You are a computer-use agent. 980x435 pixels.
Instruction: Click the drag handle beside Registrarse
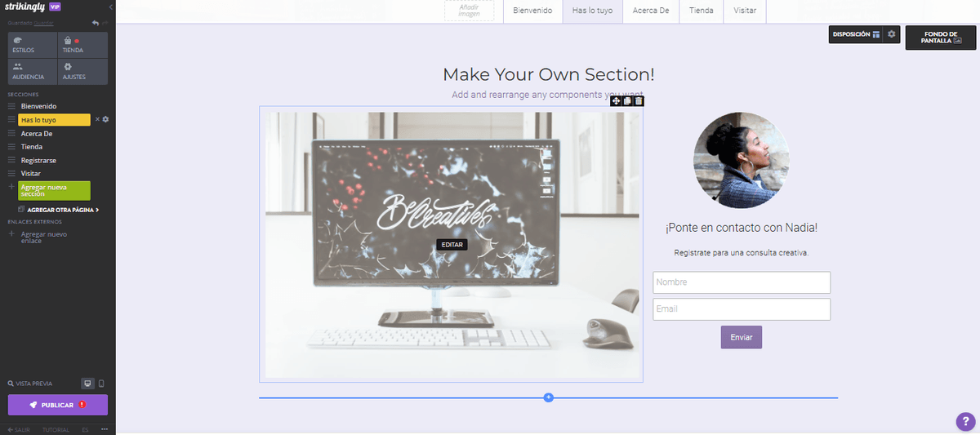[11, 160]
